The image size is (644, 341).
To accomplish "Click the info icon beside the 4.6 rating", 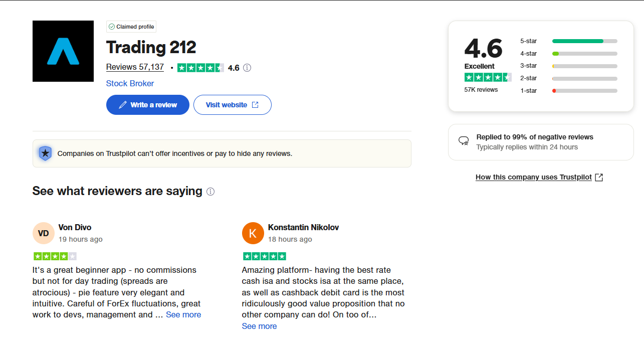I will [247, 68].
